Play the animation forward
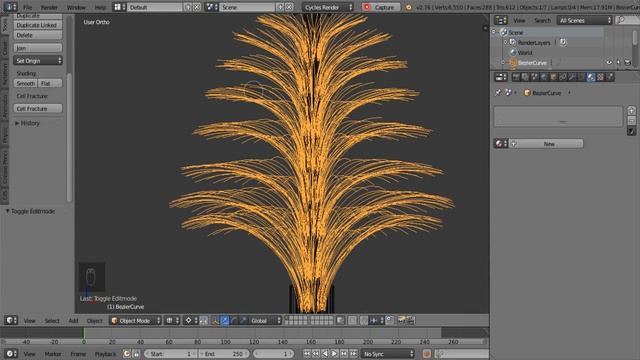This screenshot has width=640, height=360. [334, 353]
